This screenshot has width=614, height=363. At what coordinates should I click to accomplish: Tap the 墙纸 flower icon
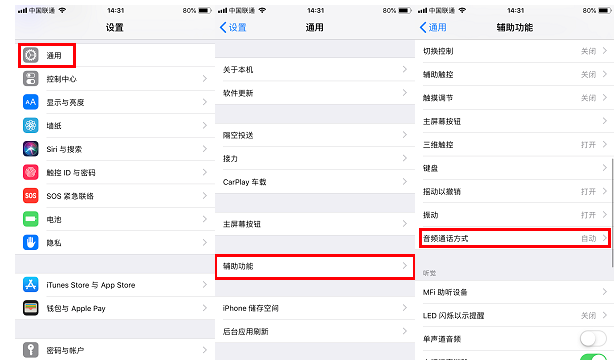click(31, 125)
